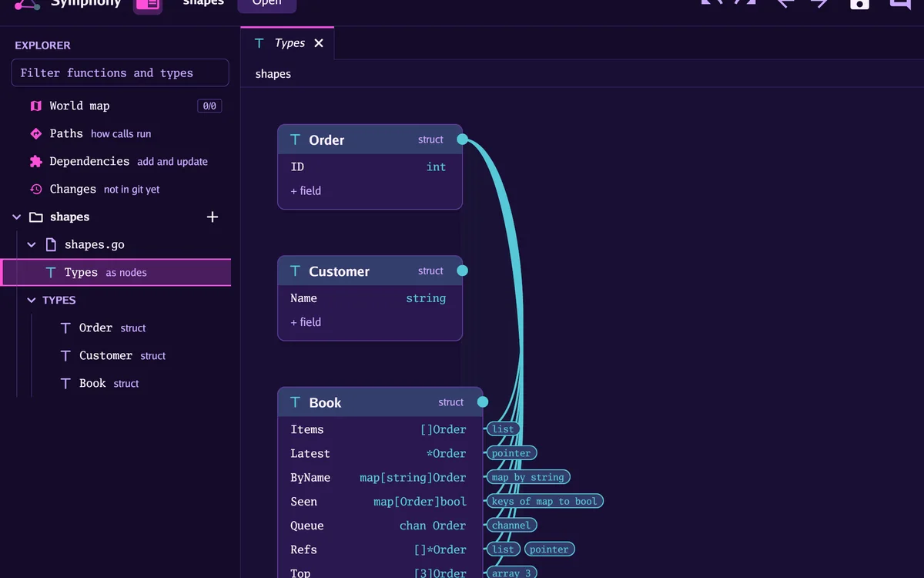
Task: Click the 'int' type in the Order node
Action: tap(437, 166)
